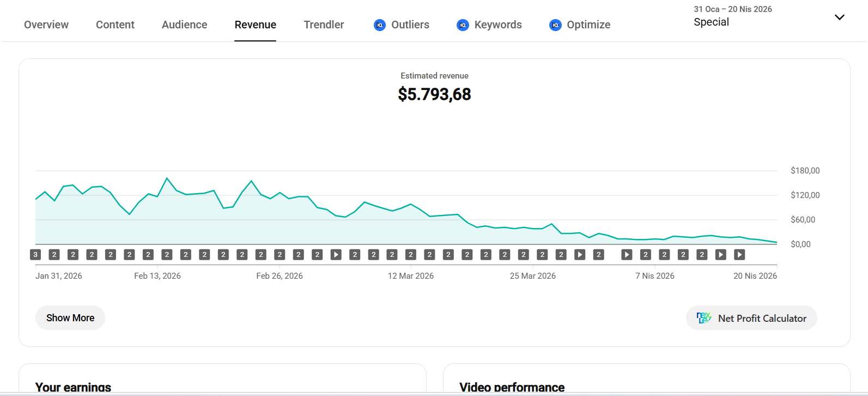Click the Estimated revenue total $5.793,68
Screen dimensions: 868x396
click(434, 94)
